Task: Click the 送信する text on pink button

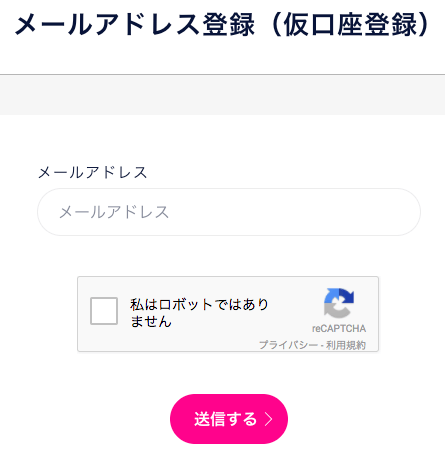Action: point(225,419)
